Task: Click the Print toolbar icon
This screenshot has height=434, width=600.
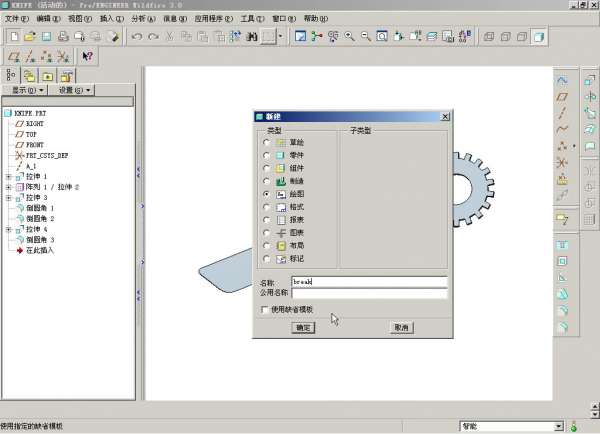Action: click(x=63, y=37)
